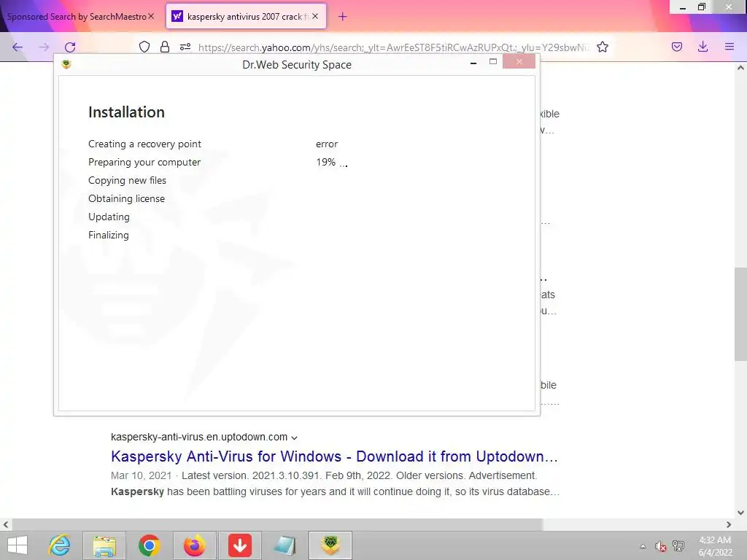
Task: Close the Sponsored Search by SearchMaestro tab
Action: [151, 16]
